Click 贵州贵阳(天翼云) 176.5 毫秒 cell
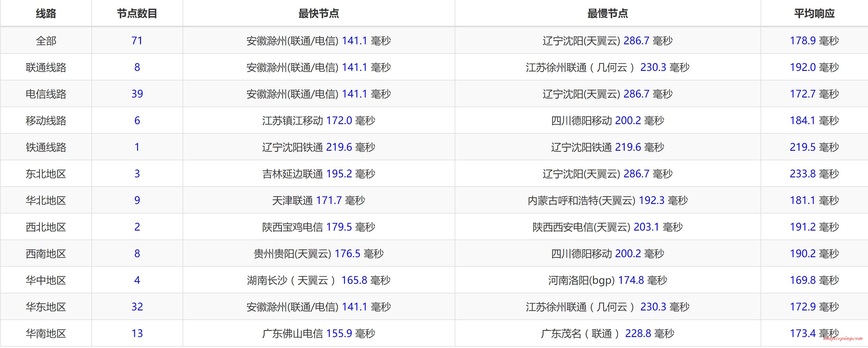 pyautogui.click(x=319, y=254)
